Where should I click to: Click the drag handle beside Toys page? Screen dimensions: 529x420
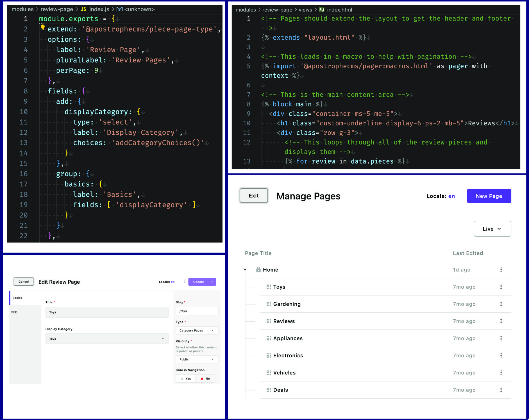tap(268, 287)
